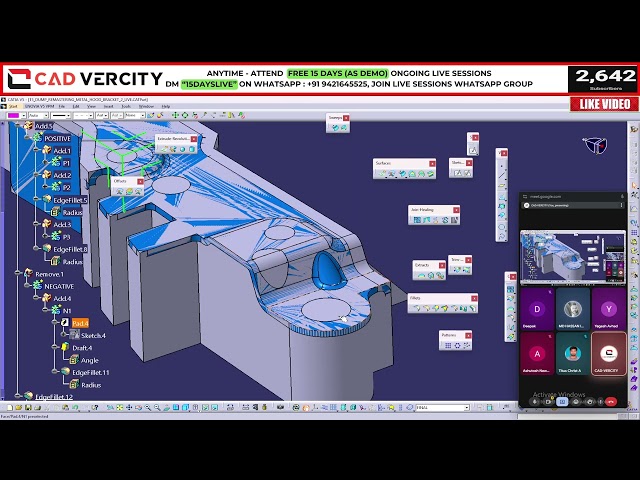
Task: Select Circular Pattern in the Patterns toolbar
Action: click(x=457, y=345)
